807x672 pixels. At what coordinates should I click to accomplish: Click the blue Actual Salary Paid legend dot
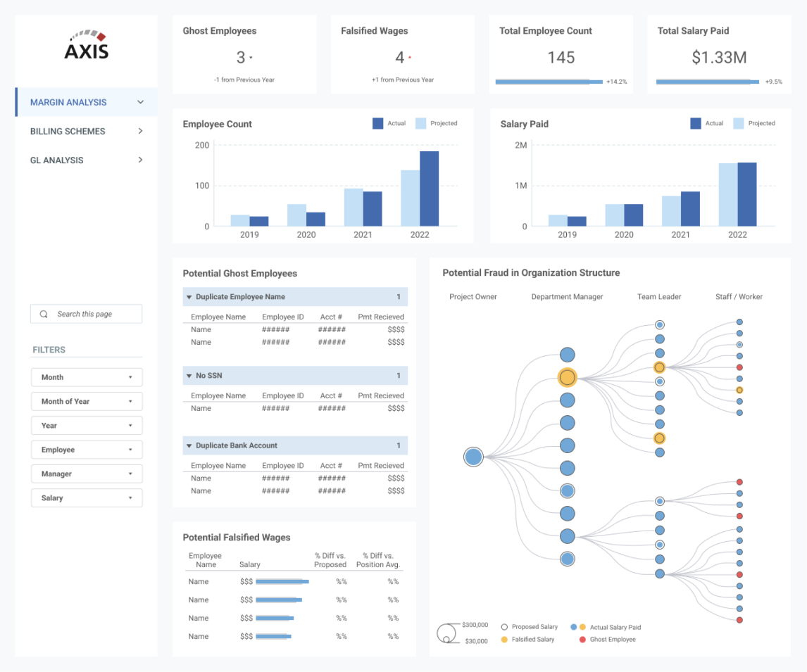click(x=574, y=627)
